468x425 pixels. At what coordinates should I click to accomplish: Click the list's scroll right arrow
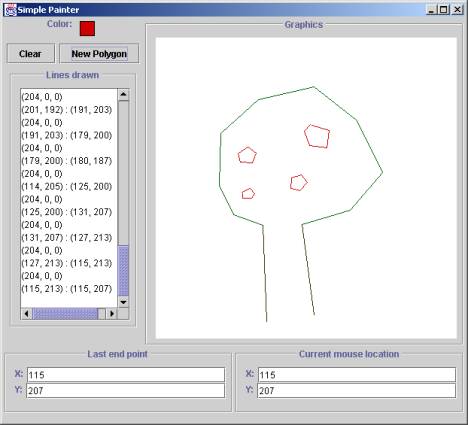[x=112, y=314]
